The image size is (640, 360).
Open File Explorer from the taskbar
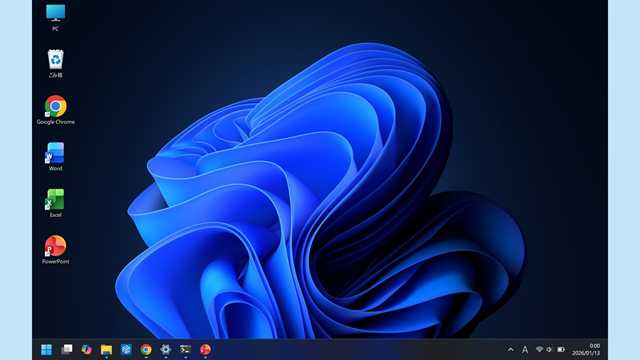(x=106, y=350)
